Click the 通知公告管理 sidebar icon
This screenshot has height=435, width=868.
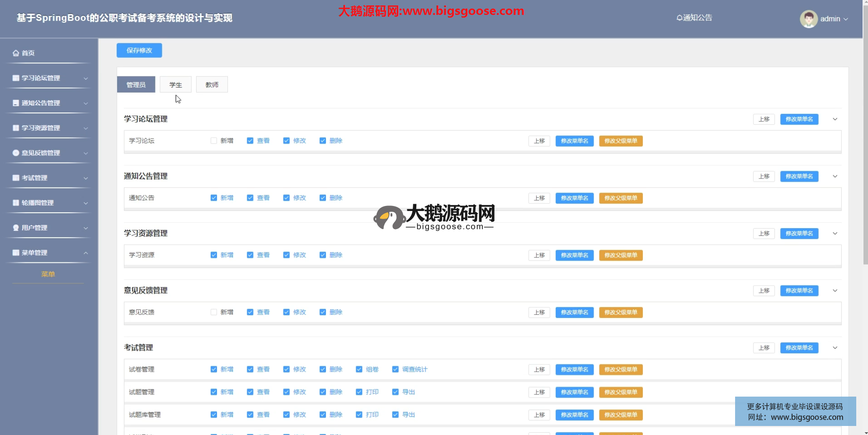[x=16, y=103]
